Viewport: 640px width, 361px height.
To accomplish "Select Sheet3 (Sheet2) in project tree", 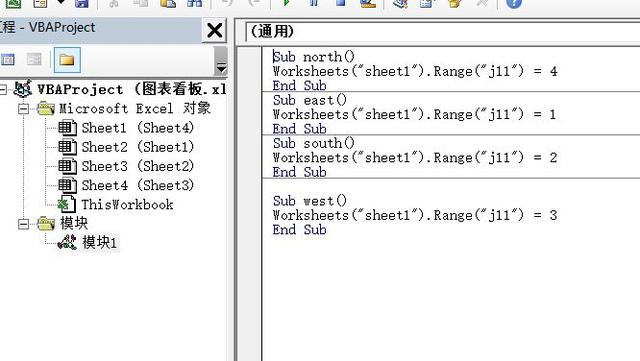I will pyautogui.click(x=138, y=166).
